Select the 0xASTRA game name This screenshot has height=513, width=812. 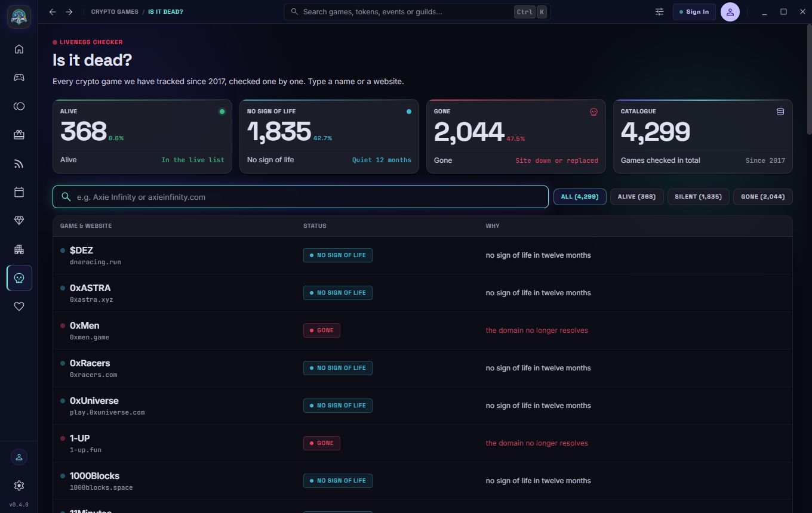click(x=90, y=288)
